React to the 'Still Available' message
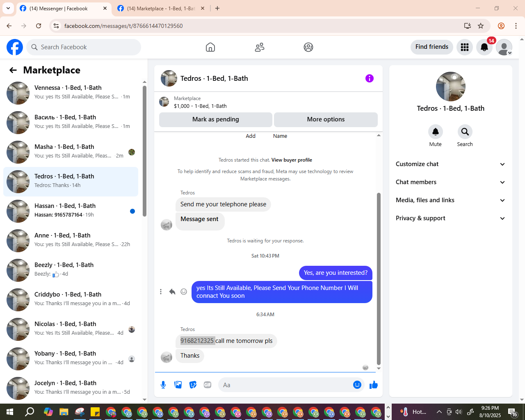The image size is (525, 420). (x=184, y=292)
